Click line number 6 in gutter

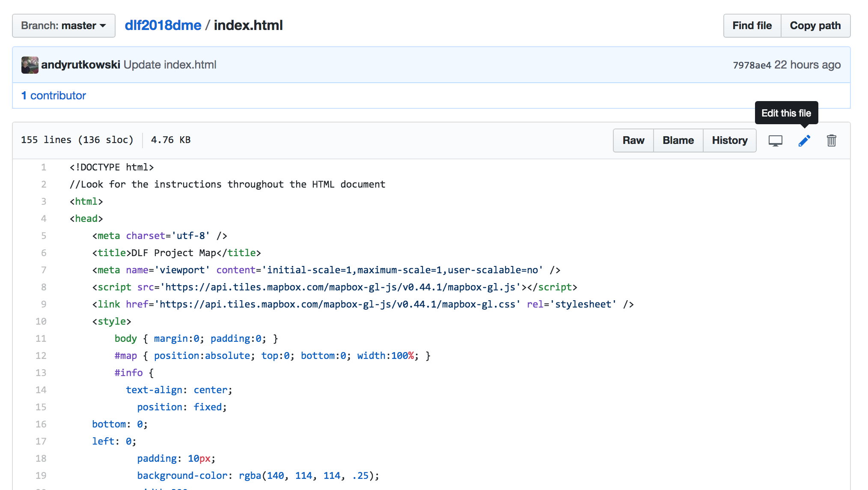click(x=43, y=253)
